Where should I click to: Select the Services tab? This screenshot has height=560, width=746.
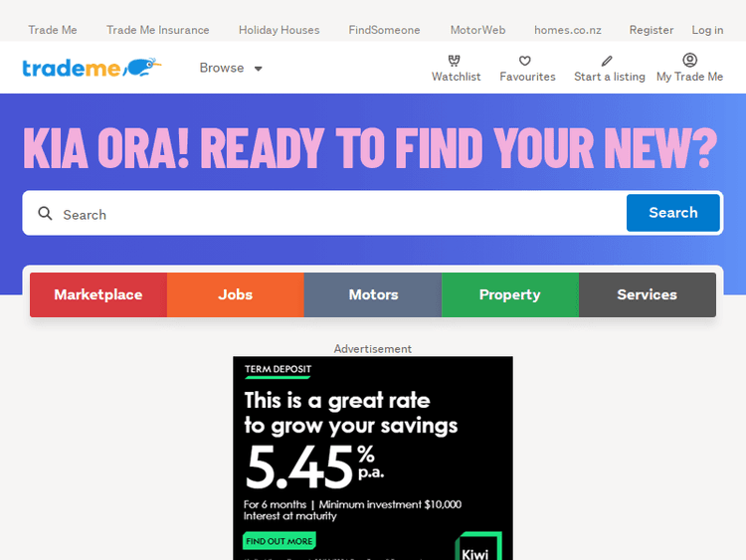(x=648, y=294)
